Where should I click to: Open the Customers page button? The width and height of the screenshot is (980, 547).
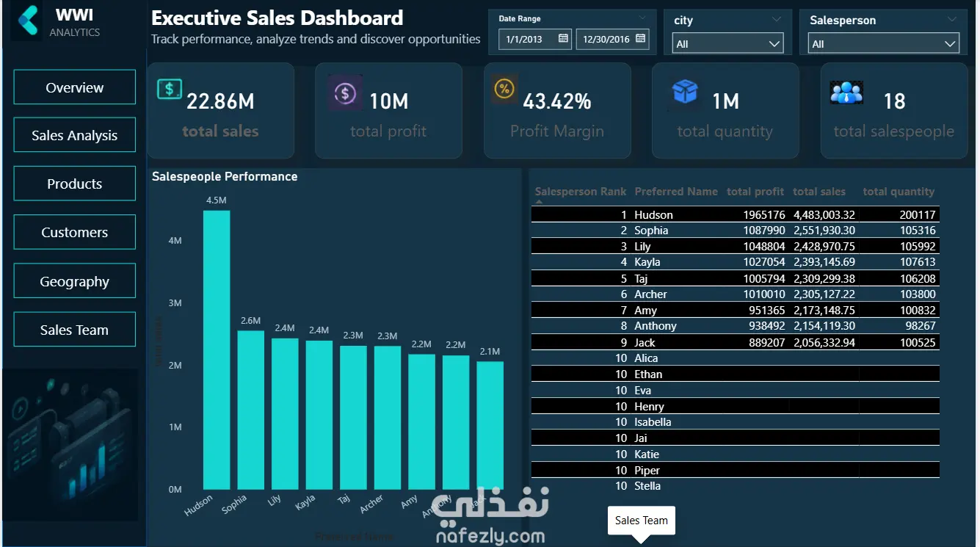click(75, 232)
